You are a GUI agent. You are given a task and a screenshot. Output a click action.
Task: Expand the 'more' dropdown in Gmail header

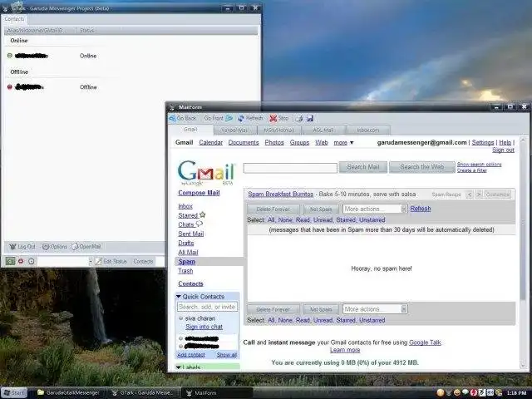point(343,142)
